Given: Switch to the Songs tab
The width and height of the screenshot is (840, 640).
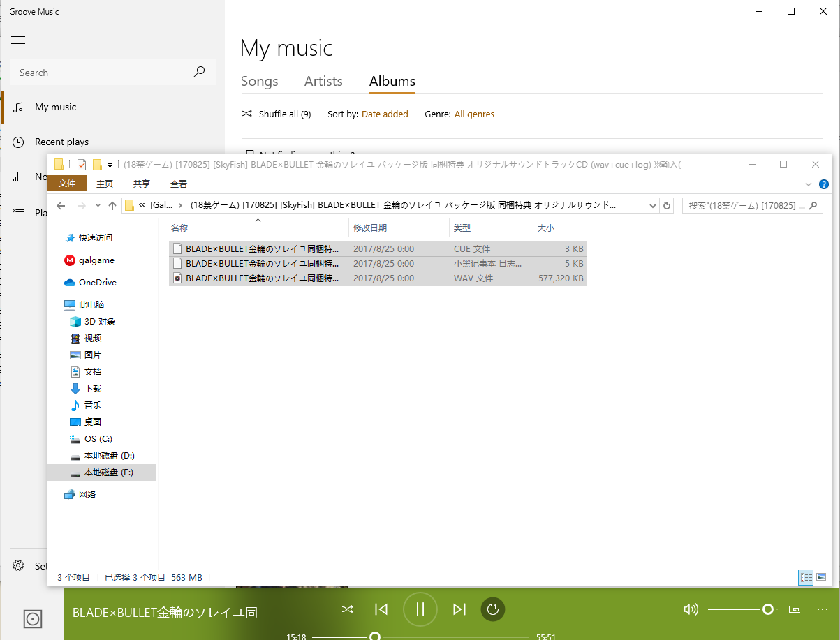Looking at the screenshot, I should pos(260,82).
